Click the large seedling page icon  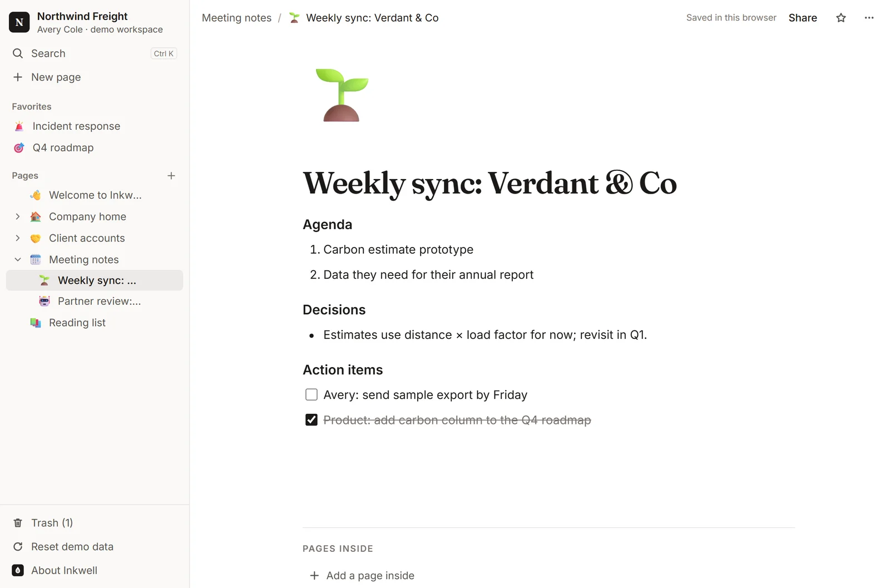point(342,95)
